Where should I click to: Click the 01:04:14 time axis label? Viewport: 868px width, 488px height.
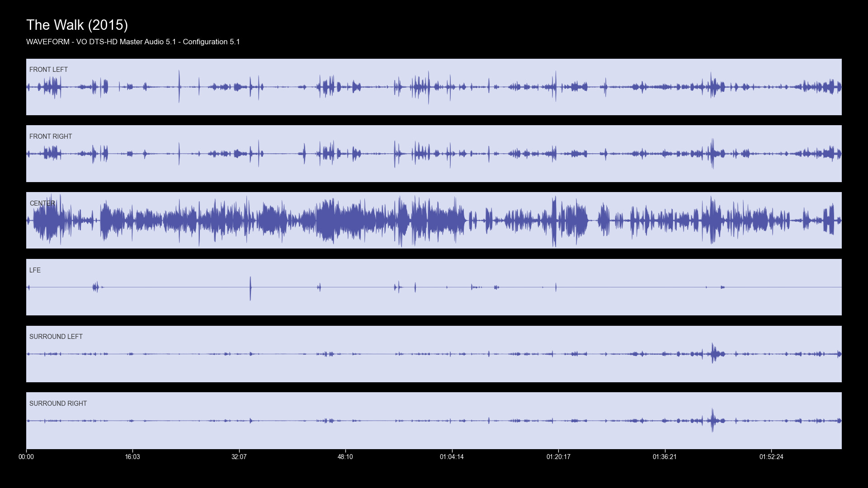coord(452,457)
